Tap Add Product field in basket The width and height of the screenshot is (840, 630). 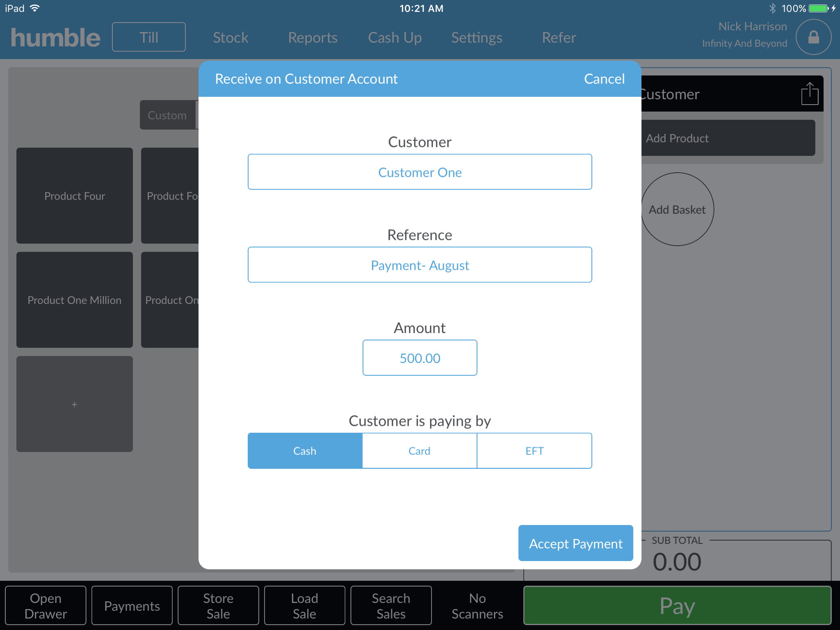tap(728, 138)
